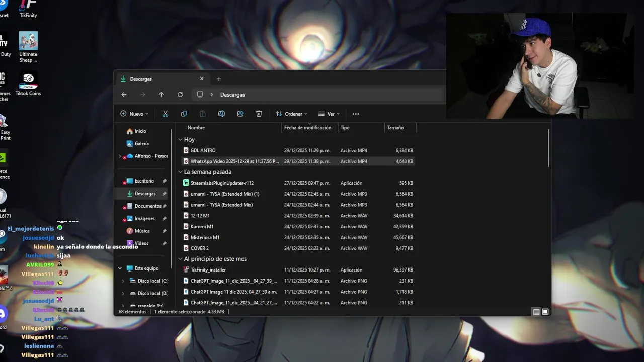Select Galería in navigation pane

point(141,144)
